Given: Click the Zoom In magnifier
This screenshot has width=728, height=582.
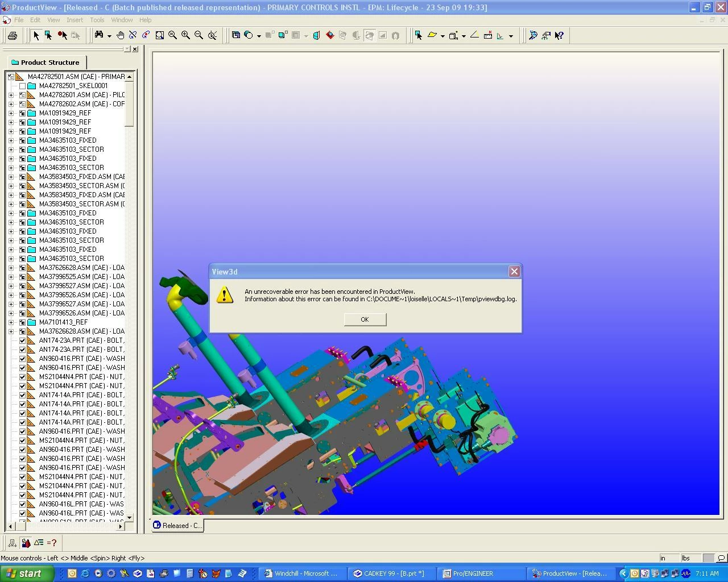Looking at the screenshot, I should pos(185,35).
